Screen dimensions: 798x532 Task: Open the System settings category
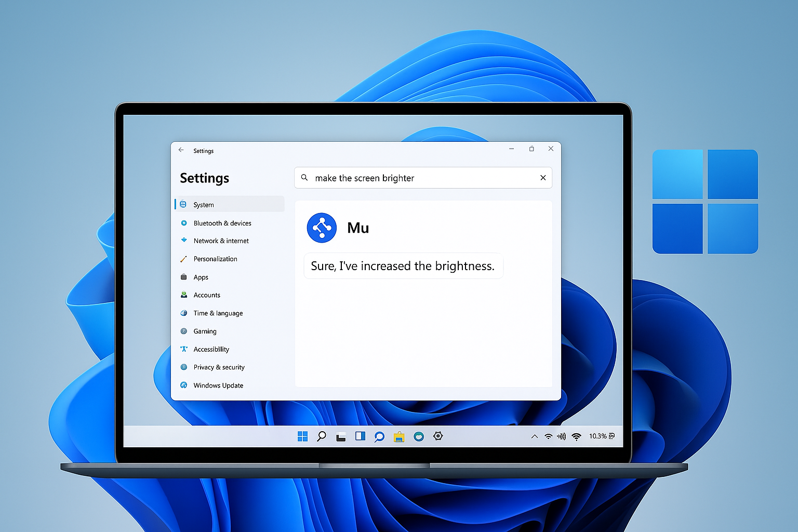click(229, 204)
